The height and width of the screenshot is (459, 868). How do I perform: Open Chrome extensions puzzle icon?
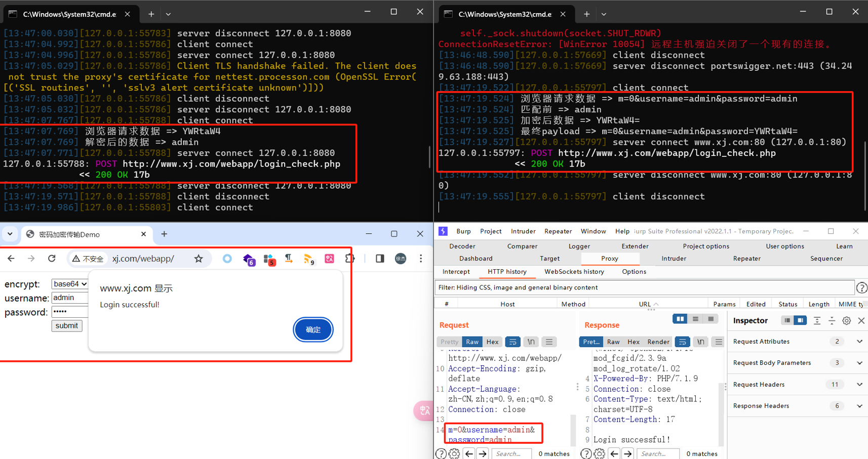coord(349,259)
